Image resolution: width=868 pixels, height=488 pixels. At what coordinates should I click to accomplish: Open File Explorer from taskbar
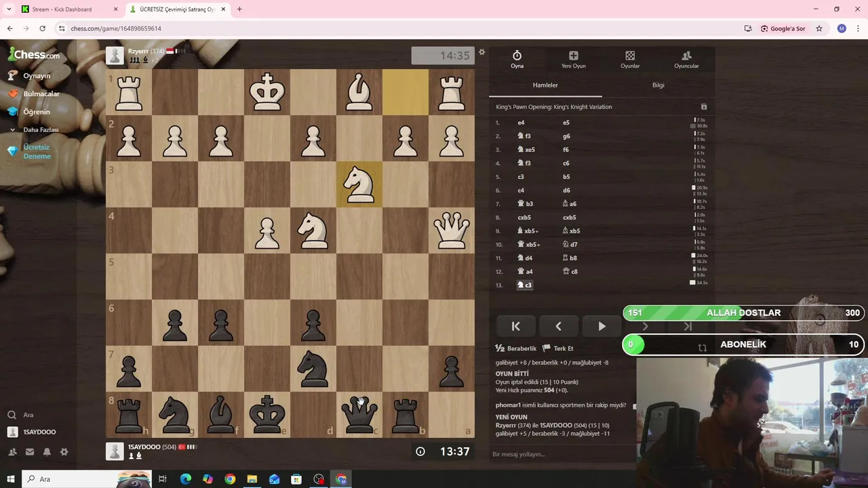(x=252, y=479)
